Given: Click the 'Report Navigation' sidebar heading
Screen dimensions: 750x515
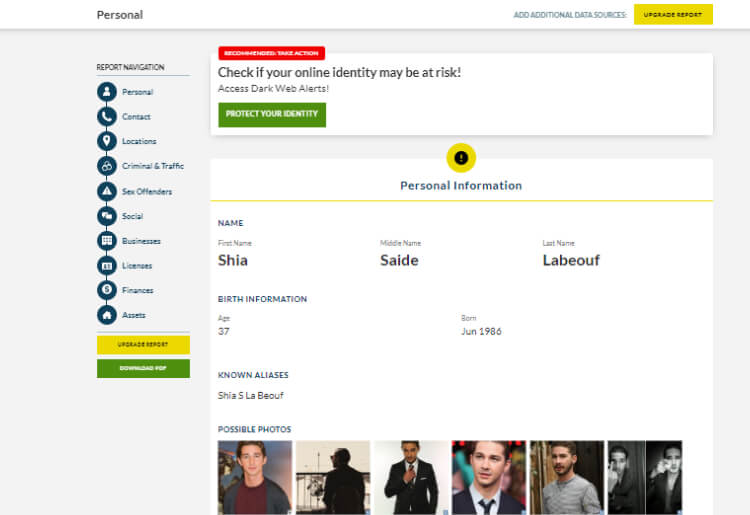Looking at the screenshot, I should coord(130,67).
